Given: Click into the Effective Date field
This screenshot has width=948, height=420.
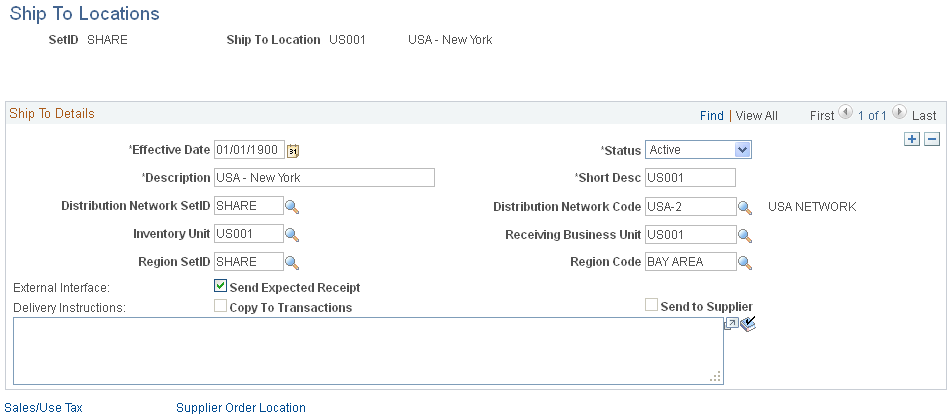Looking at the screenshot, I should (249, 150).
